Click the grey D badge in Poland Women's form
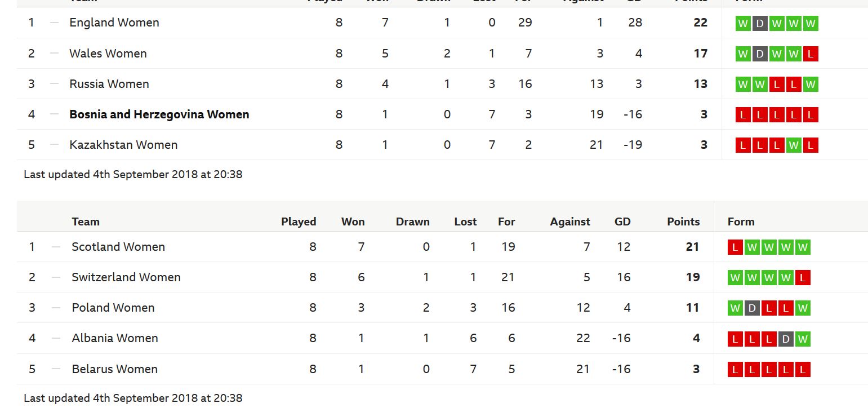Screen dimensions: 868x412 point(752,308)
